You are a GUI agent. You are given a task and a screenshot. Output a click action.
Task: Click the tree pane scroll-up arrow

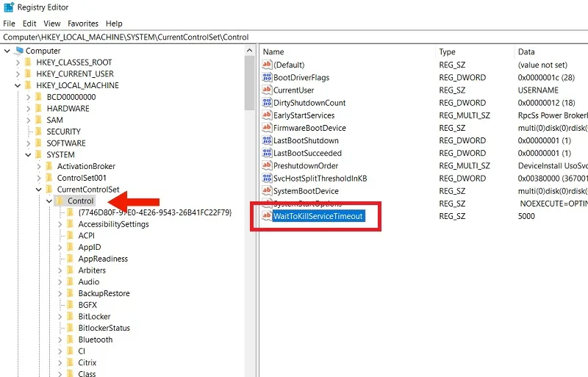[250, 51]
